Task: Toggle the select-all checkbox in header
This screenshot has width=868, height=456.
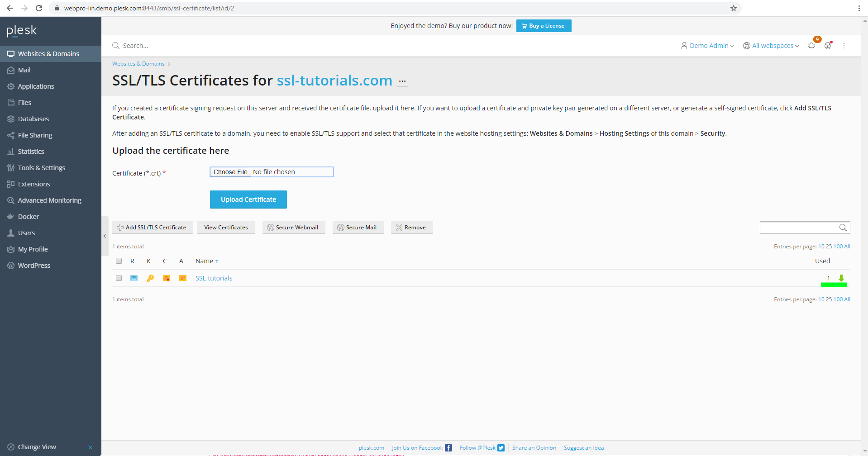Action: coord(119,261)
